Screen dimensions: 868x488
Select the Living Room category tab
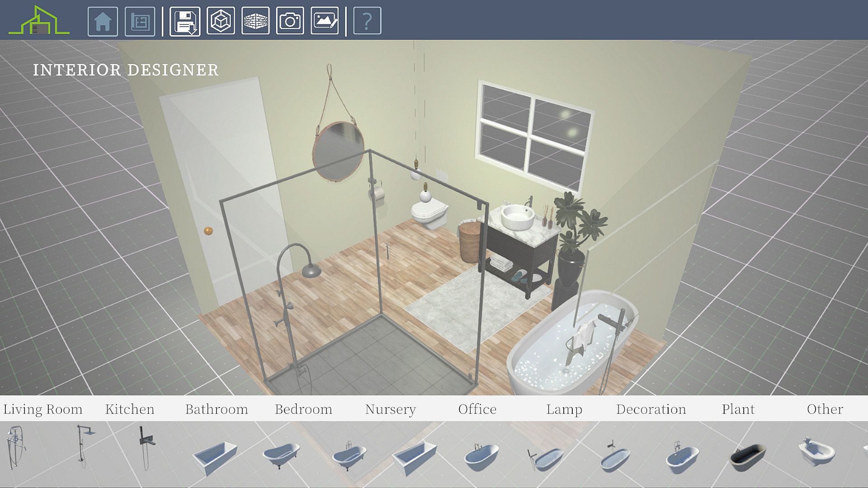pyautogui.click(x=43, y=409)
